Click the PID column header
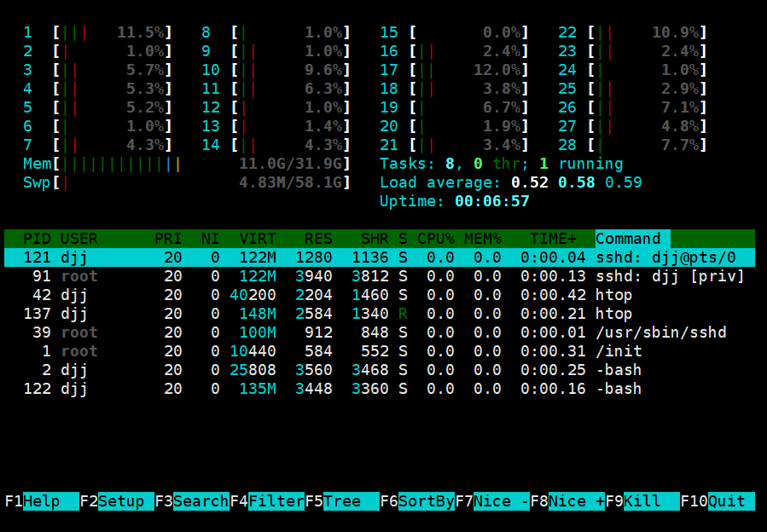 point(37,239)
